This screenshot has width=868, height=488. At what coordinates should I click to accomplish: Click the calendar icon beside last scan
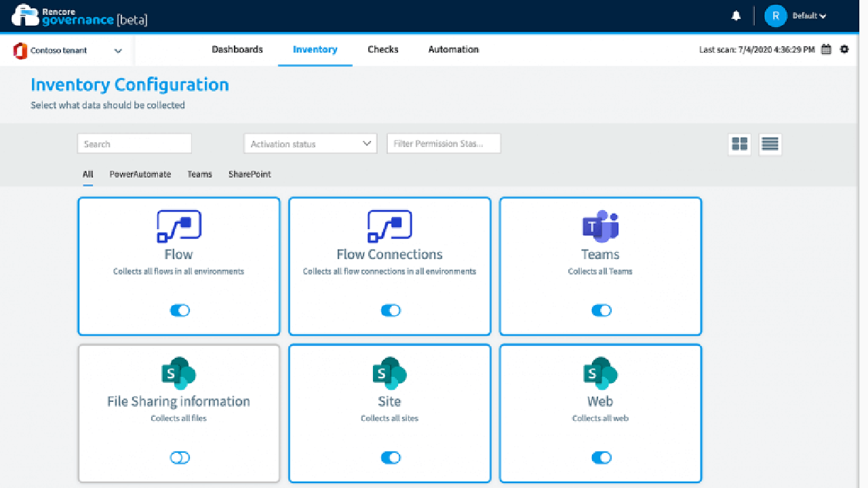[826, 49]
